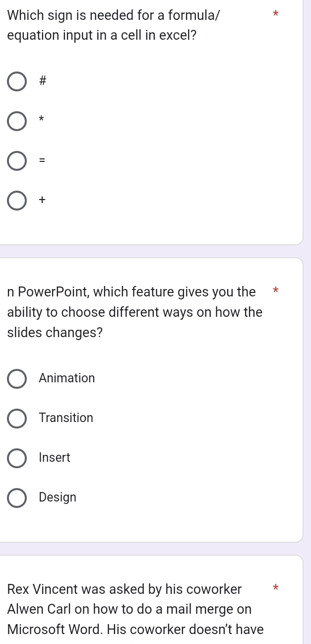Click the '=' option label text
311x644 pixels.
[42, 160]
